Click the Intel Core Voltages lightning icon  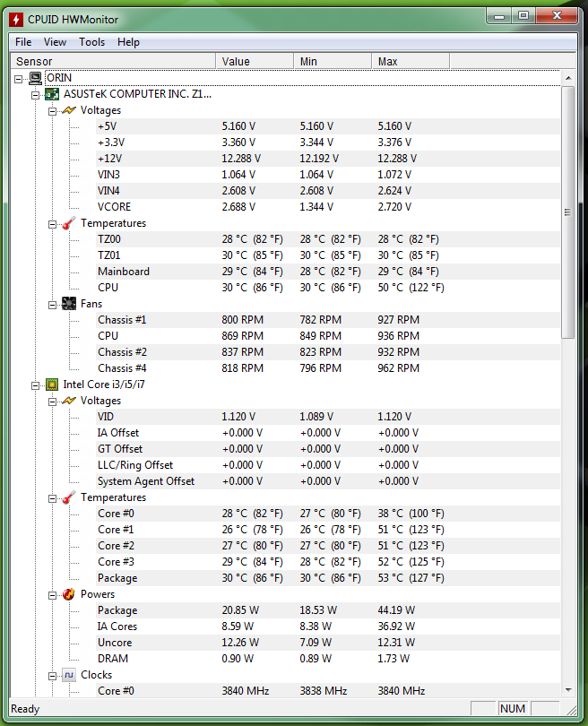point(68,401)
